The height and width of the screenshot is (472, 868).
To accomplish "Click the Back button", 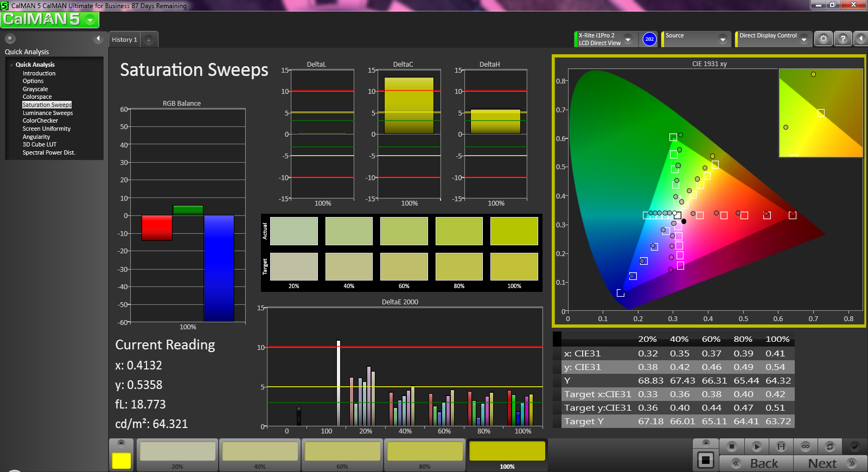I will [756, 463].
